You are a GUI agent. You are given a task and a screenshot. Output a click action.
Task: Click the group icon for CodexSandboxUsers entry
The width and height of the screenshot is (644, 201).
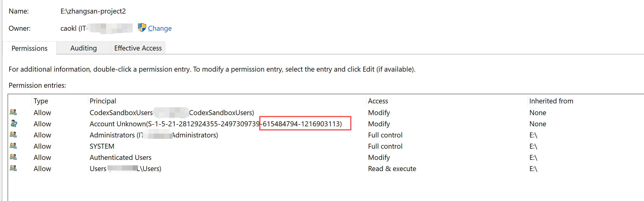tap(13, 112)
